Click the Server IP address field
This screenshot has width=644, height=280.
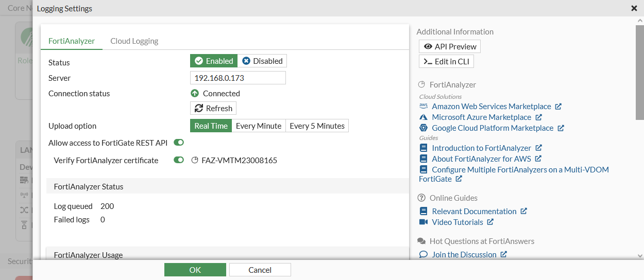[x=238, y=78]
